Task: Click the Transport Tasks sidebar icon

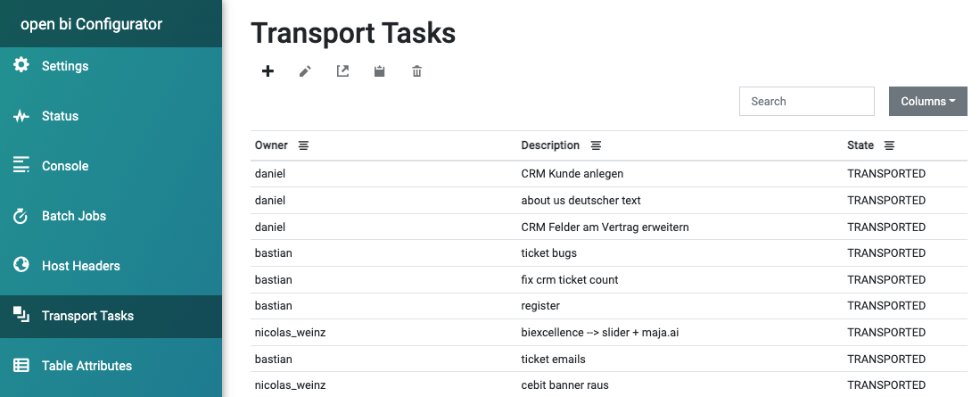Action: pos(21,315)
